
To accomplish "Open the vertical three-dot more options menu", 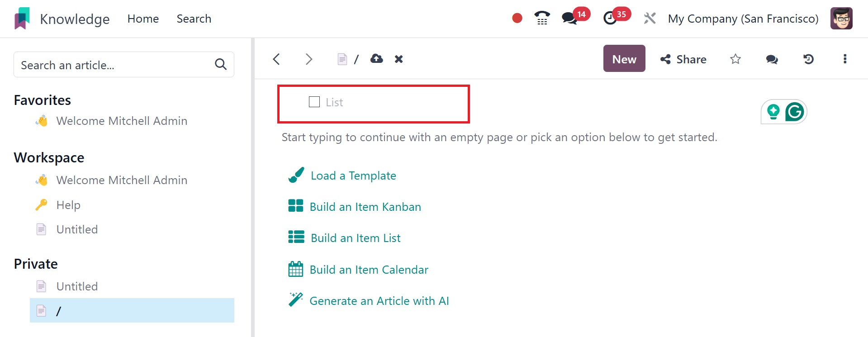I will (x=844, y=59).
